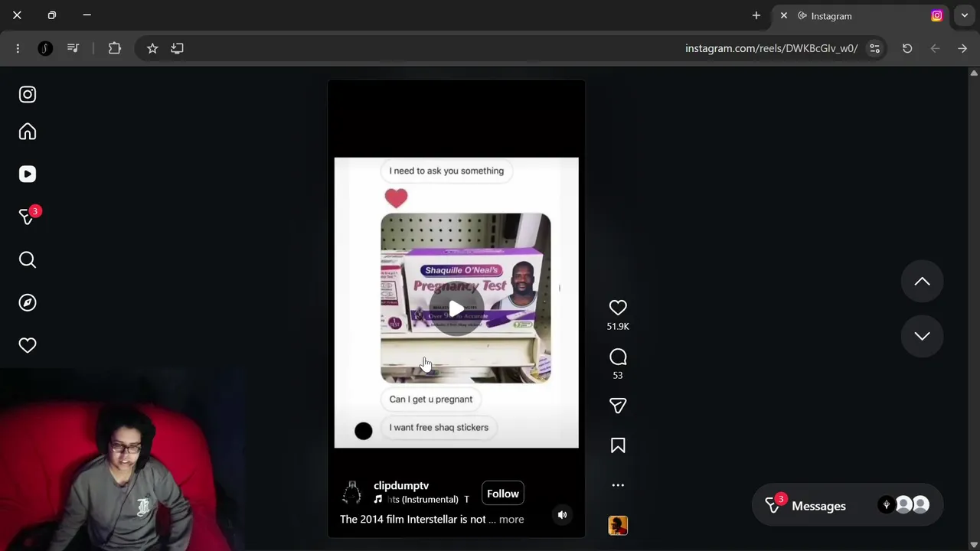Open the round black profile icon in toolbar
Screen dimensions: 980x551
pos(45,48)
